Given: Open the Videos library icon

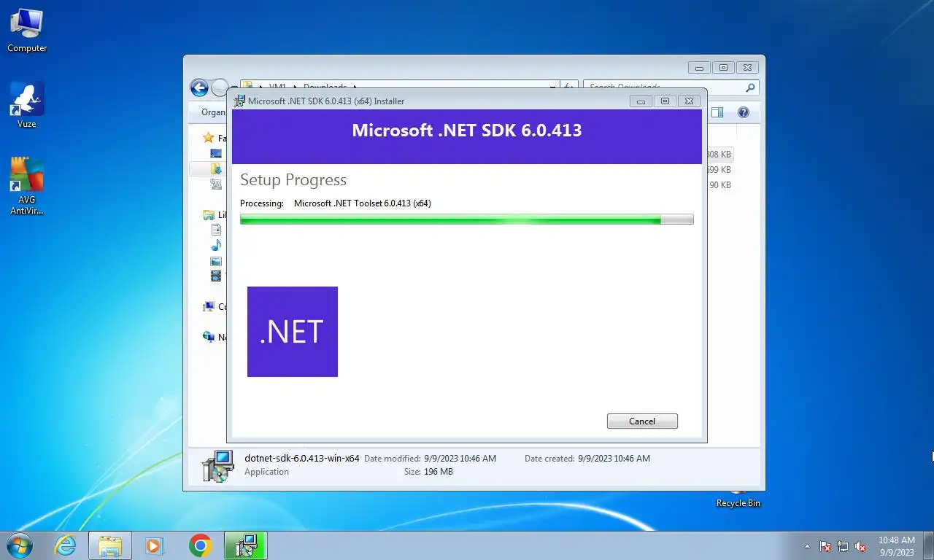Looking at the screenshot, I should 216,276.
